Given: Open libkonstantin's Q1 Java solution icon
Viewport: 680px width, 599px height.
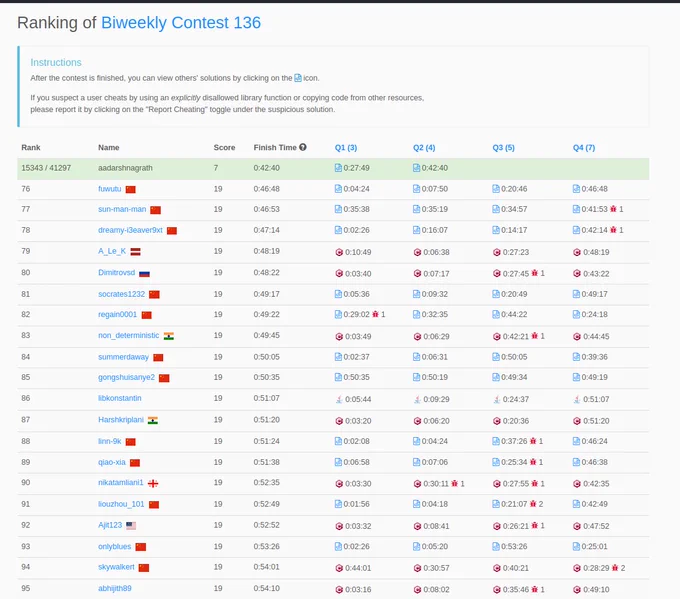Looking at the screenshot, I should (x=339, y=399).
